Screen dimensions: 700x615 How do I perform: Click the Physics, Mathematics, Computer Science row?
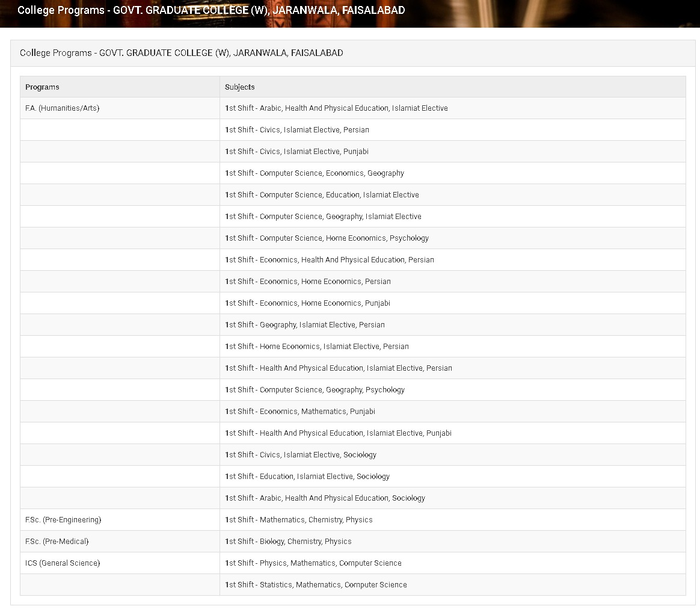click(313, 563)
